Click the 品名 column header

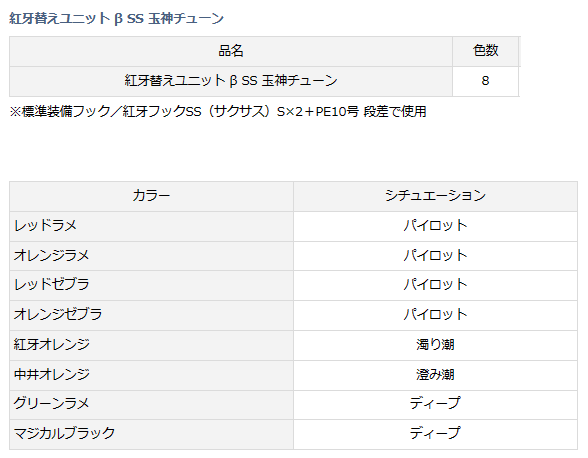coord(231,51)
